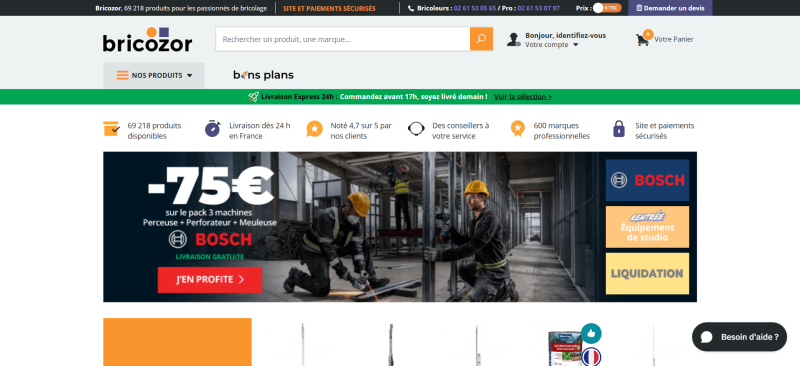Click the paint can product image
This screenshot has width=800, height=366.
coord(565,349)
